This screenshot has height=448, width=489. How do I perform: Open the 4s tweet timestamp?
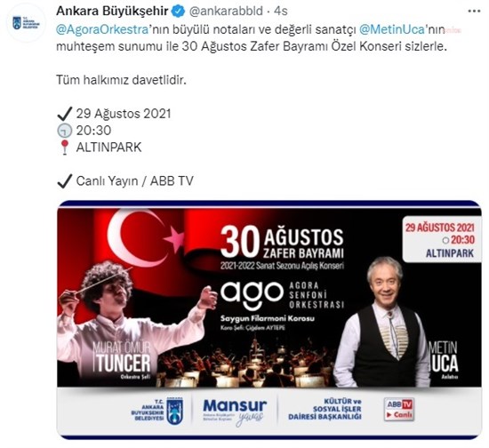[281, 12]
